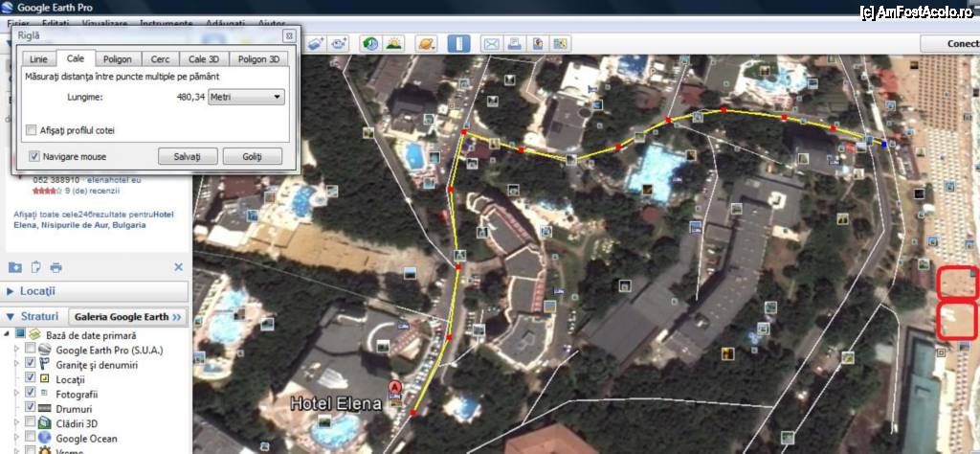This screenshot has width=980, height=454.
Task: Click the road icon next to Drumuri
Action: click(x=44, y=408)
